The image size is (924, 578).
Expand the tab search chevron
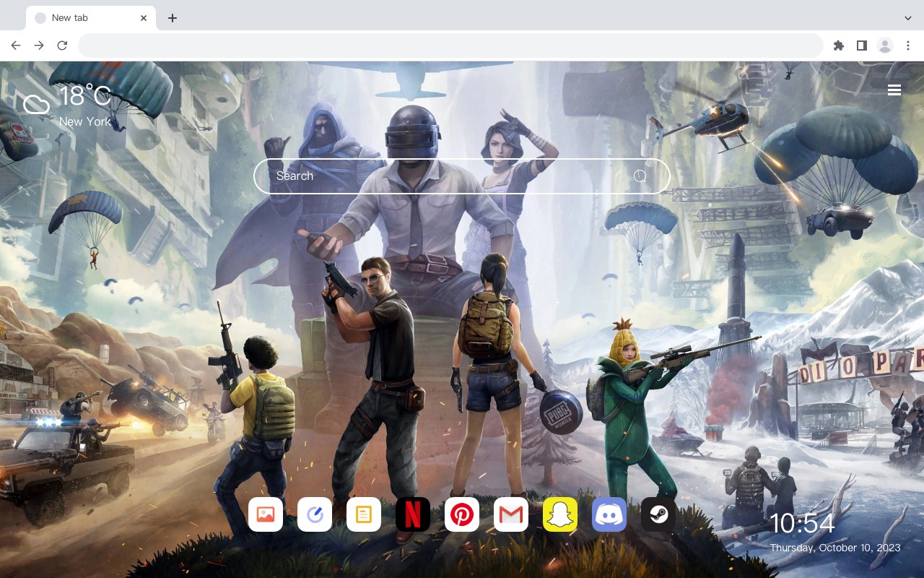click(x=908, y=18)
